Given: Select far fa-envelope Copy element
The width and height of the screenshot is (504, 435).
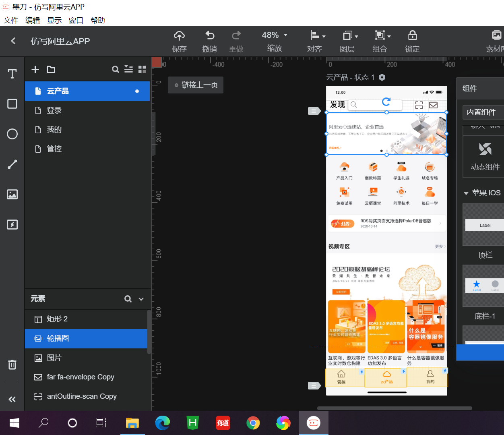Looking at the screenshot, I should (x=86, y=377).
